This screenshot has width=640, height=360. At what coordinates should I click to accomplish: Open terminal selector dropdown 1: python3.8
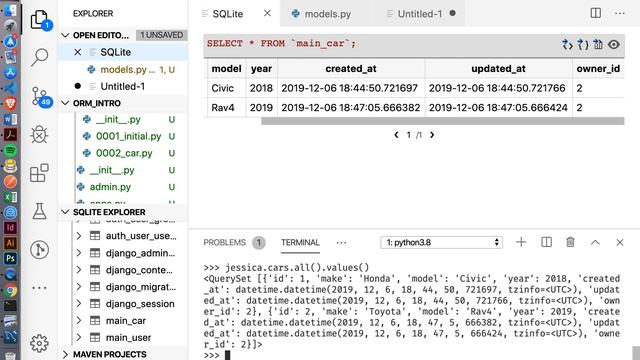[x=442, y=242]
